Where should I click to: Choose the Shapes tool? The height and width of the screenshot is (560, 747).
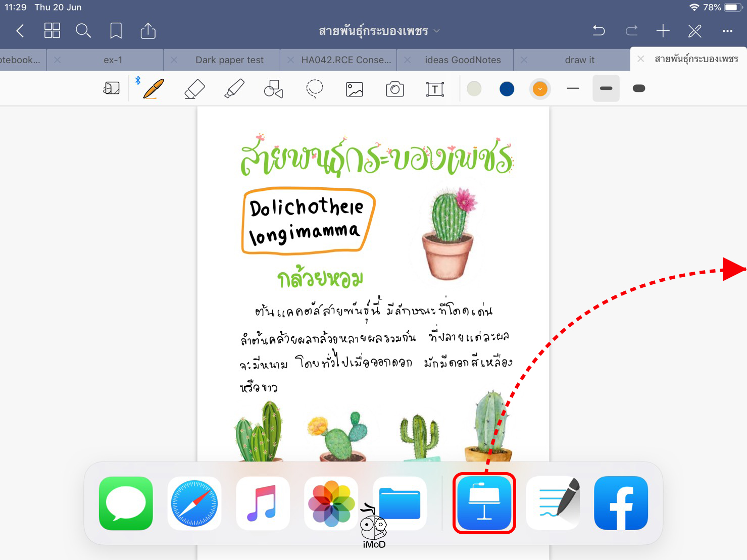(x=273, y=89)
